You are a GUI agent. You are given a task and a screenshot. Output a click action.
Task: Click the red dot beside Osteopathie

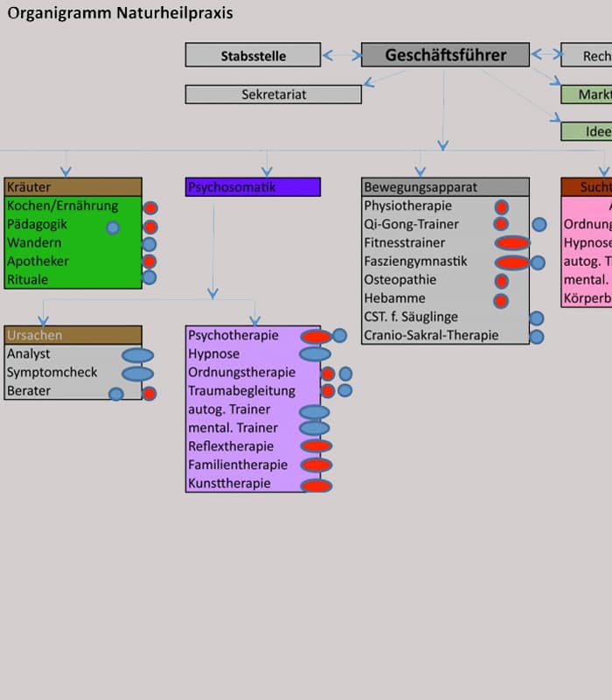coord(501,281)
